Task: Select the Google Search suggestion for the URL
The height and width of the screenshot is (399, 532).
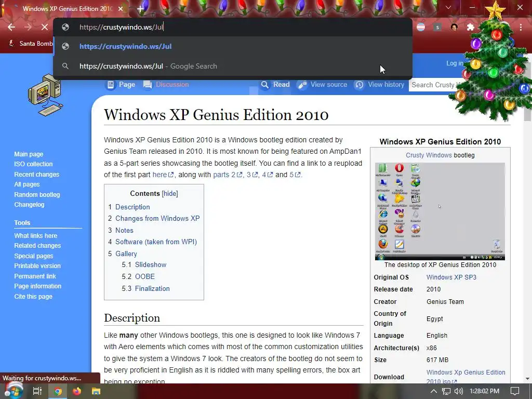Action: pos(233,66)
